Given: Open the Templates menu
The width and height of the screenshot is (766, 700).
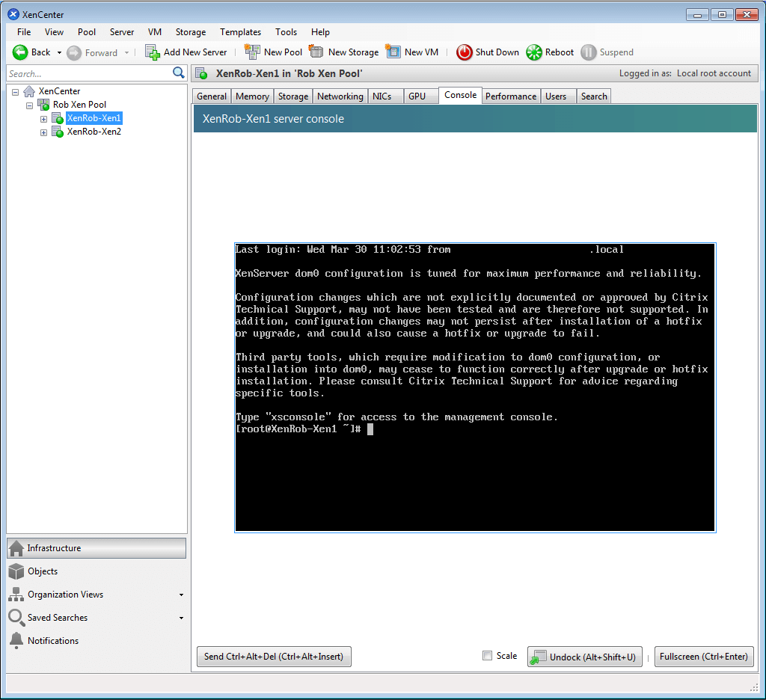Looking at the screenshot, I should pyautogui.click(x=240, y=32).
